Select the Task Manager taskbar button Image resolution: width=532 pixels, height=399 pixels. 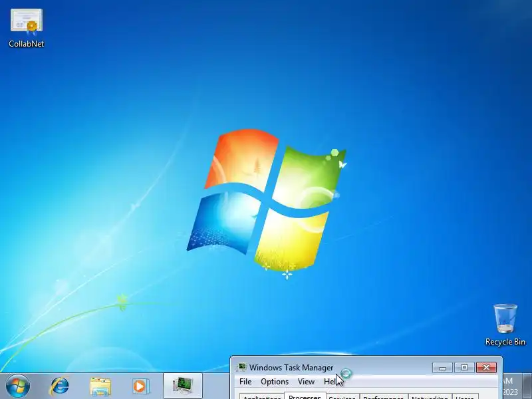183,386
